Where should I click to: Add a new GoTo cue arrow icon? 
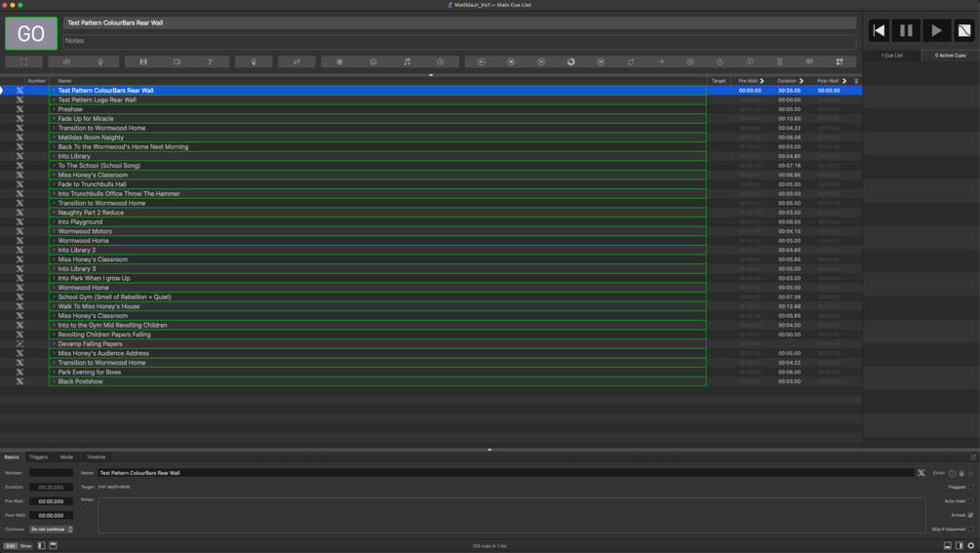coord(660,61)
